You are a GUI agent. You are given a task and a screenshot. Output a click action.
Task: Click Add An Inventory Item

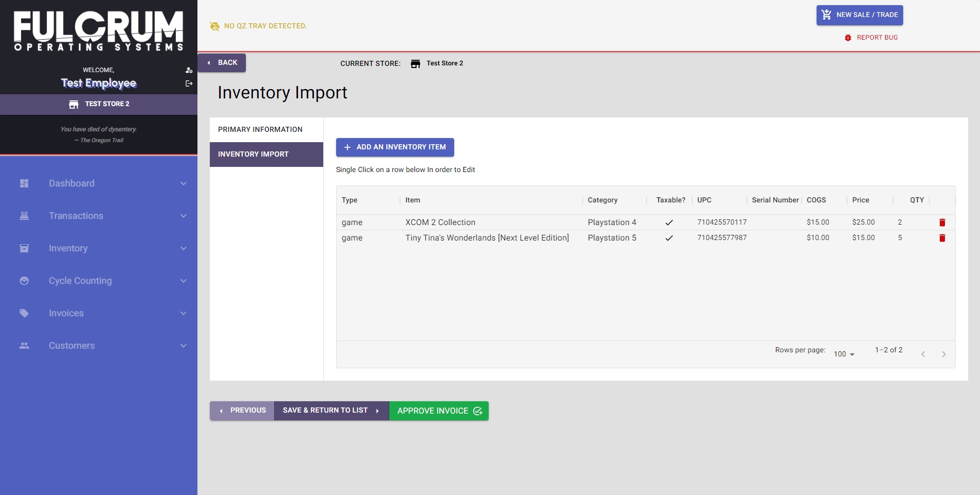(x=395, y=147)
